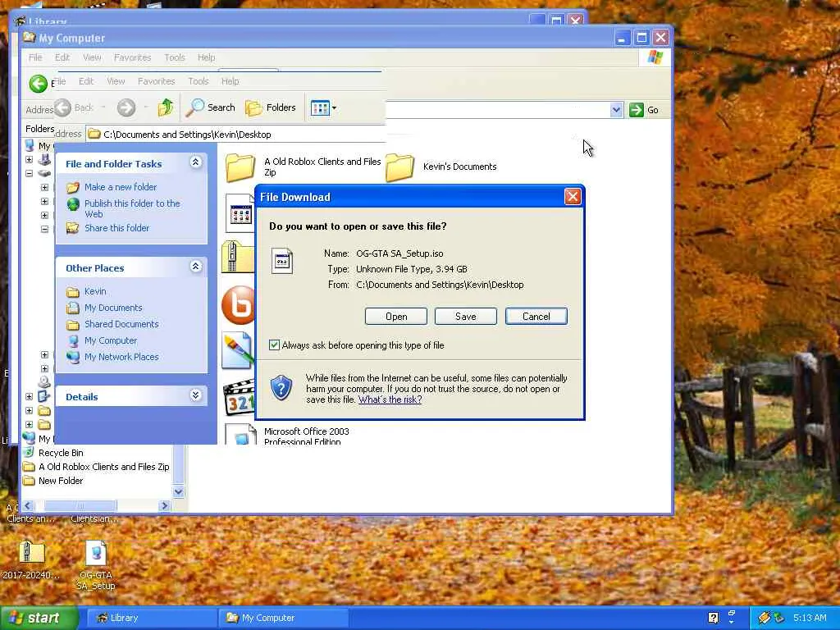Click the file type icon in File Download dialog
Viewport: 840px width, 630px height.
(x=282, y=261)
